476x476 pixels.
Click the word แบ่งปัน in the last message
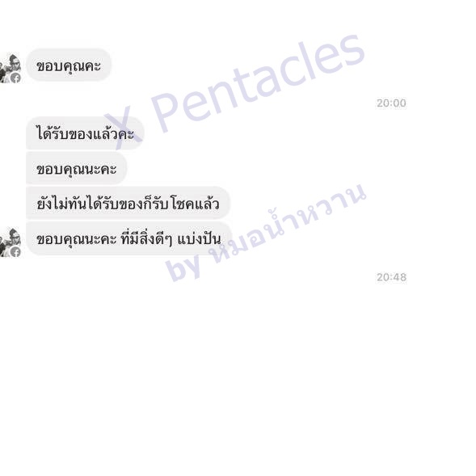[x=199, y=239]
